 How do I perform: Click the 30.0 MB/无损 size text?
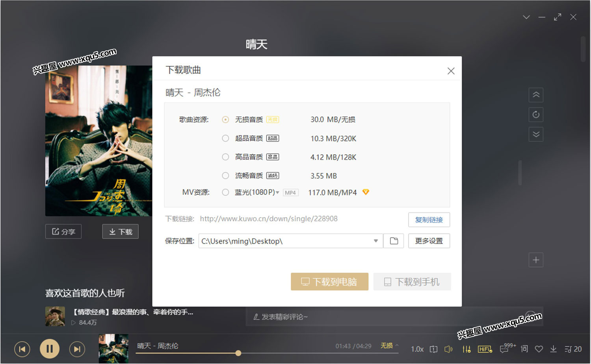[x=333, y=120]
